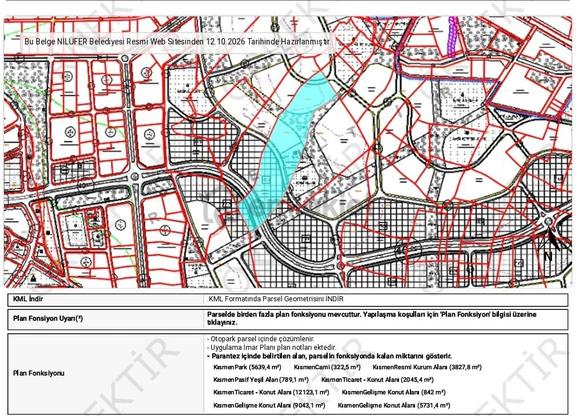
Task: Open KısmenResmi Kurum Alanı (3827,8 m²) function
Action: click(427, 367)
